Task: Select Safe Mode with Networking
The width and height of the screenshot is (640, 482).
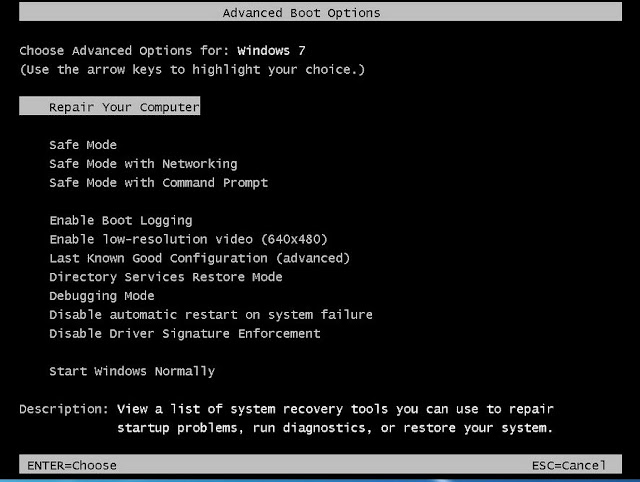Action: coord(143,164)
